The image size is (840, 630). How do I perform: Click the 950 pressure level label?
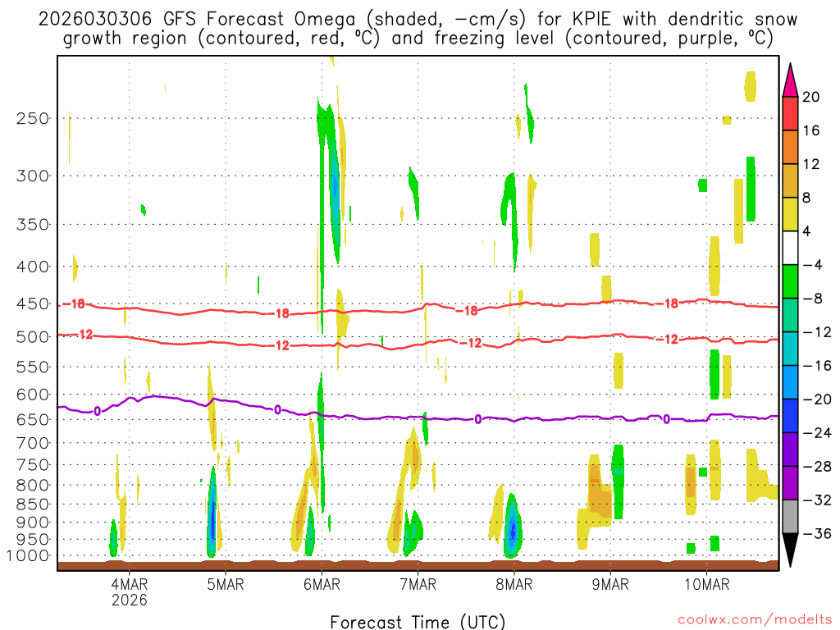pyautogui.click(x=33, y=540)
